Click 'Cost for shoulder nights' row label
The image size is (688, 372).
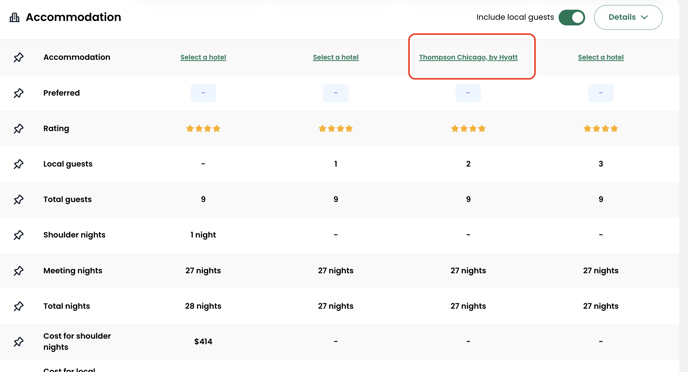point(77,341)
